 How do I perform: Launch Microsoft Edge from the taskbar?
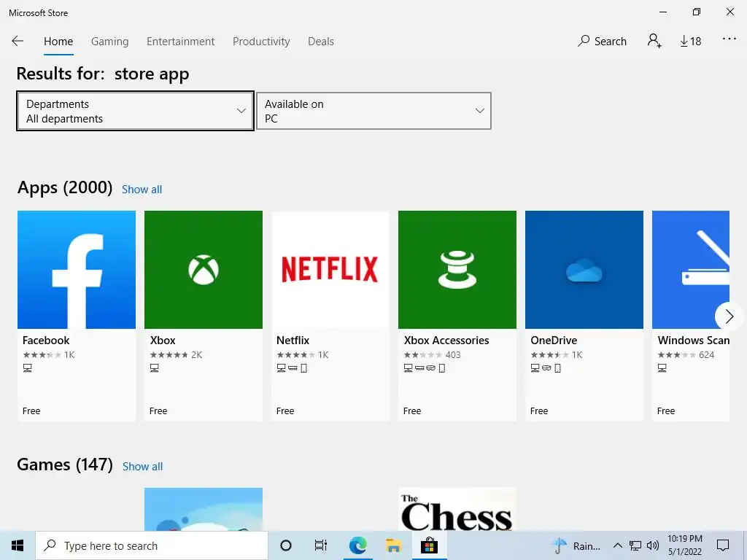click(x=357, y=545)
